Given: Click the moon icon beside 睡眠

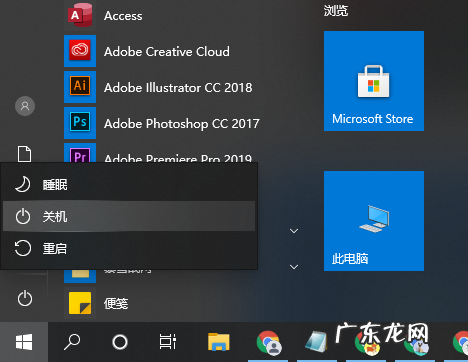Looking at the screenshot, I should pyautogui.click(x=23, y=184).
